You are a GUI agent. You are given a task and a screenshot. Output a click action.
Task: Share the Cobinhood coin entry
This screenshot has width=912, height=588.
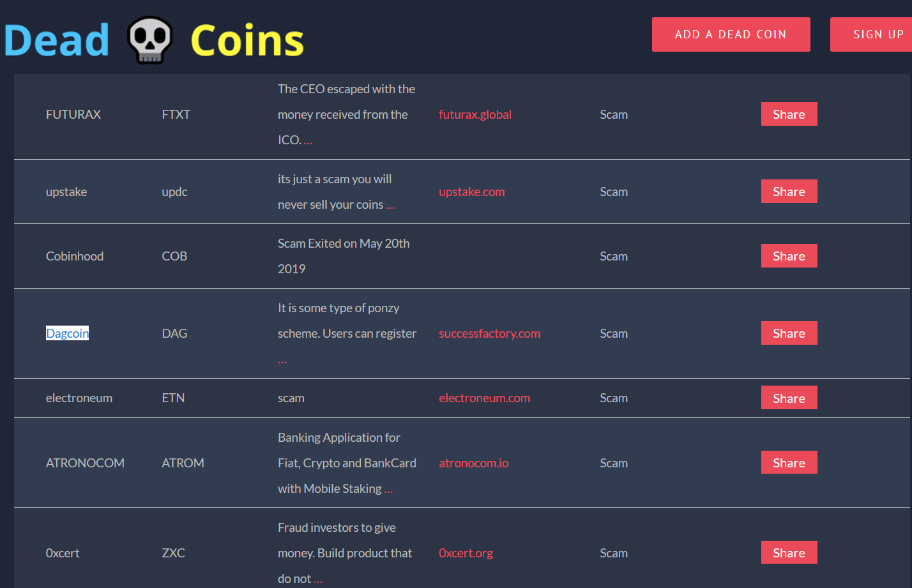(789, 256)
